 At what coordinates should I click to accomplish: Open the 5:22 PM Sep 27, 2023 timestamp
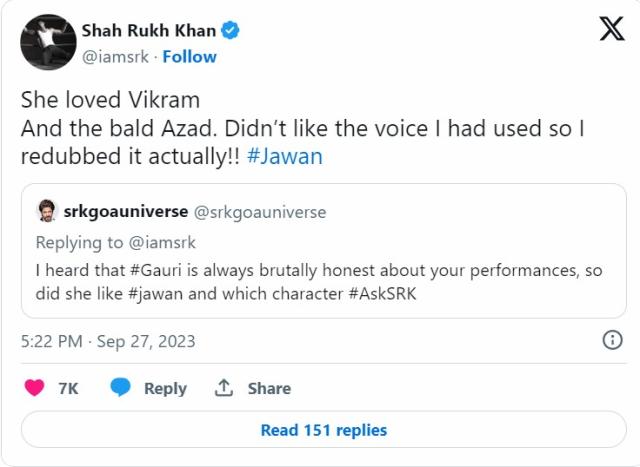(x=108, y=341)
